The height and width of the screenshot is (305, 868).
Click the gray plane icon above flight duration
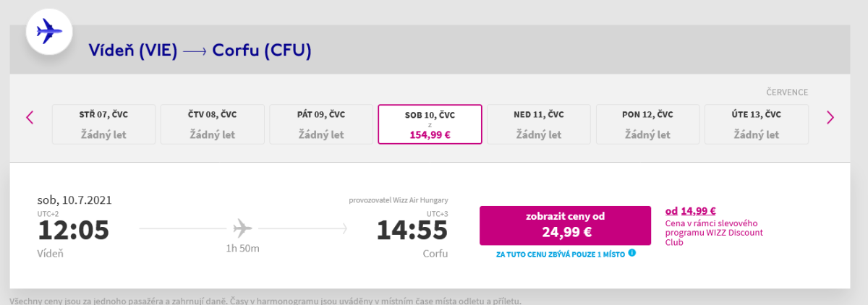[243, 229]
